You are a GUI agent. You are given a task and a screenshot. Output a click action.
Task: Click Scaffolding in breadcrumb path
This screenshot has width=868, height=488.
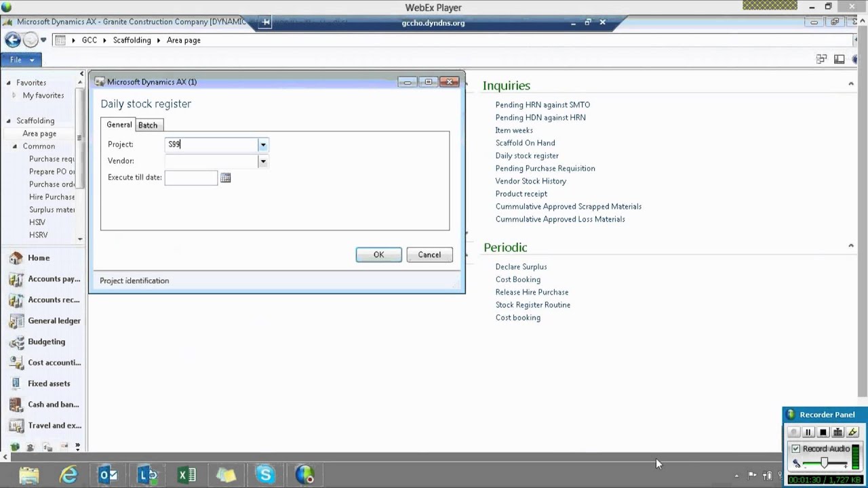tap(132, 40)
